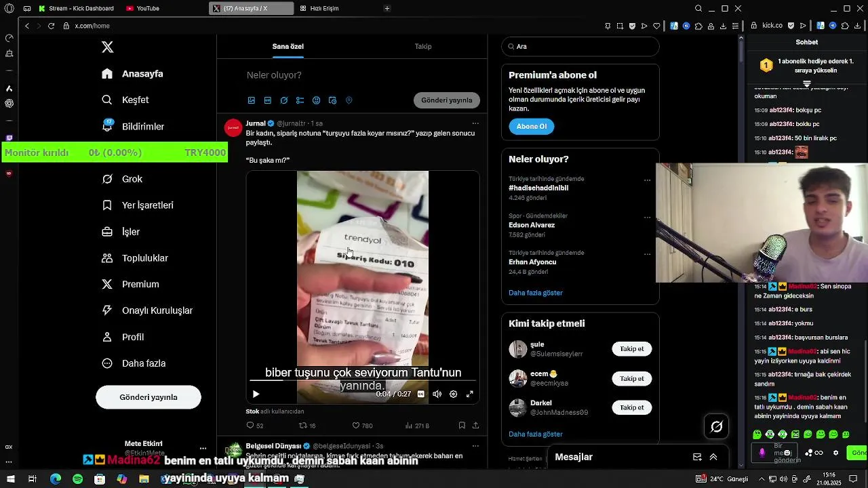The image size is (868, 488).
Task: Reply to the Jurnal post
Action: pyautogui.click(x=255, y=426)
